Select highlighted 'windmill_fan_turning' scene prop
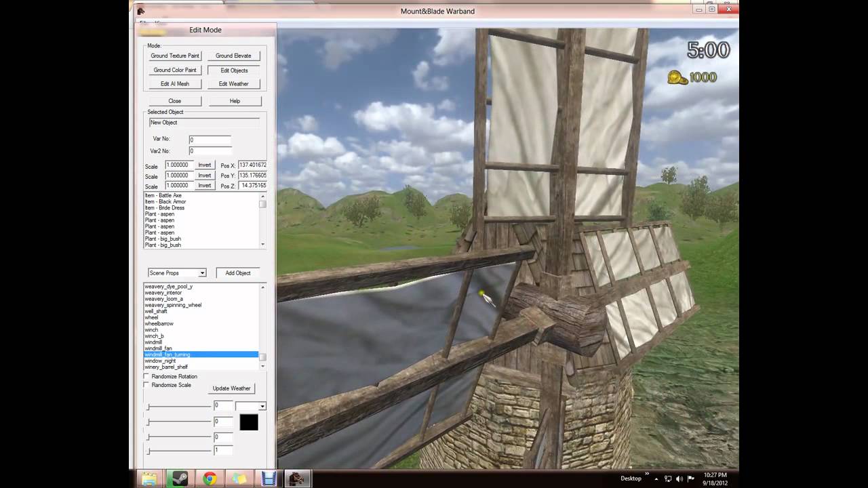This screenshot has width=868, height=488. point(201,354)
